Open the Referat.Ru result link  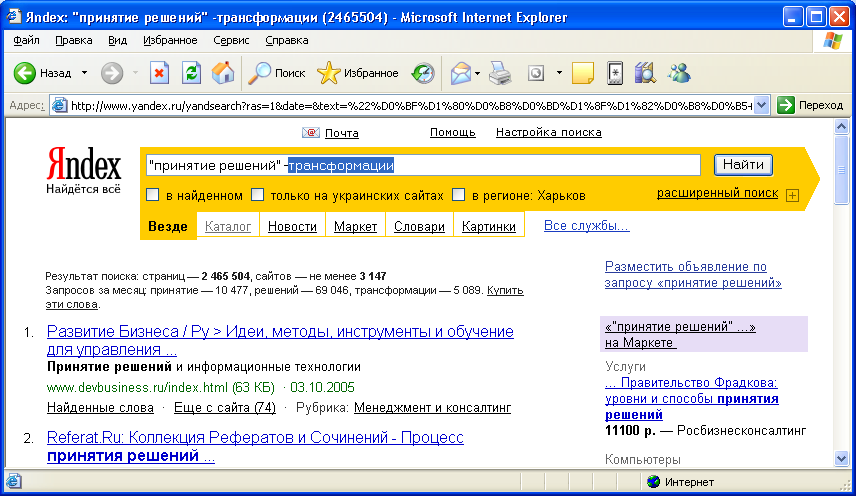tap(255, 446)
